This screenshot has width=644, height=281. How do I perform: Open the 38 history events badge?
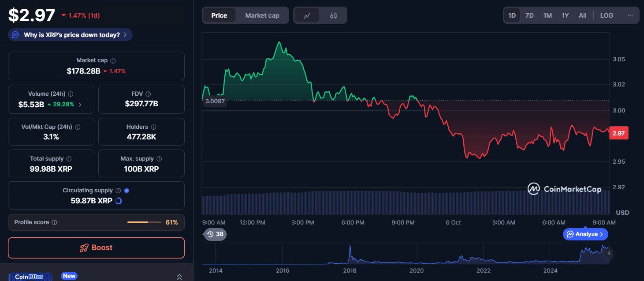[215, 234]
